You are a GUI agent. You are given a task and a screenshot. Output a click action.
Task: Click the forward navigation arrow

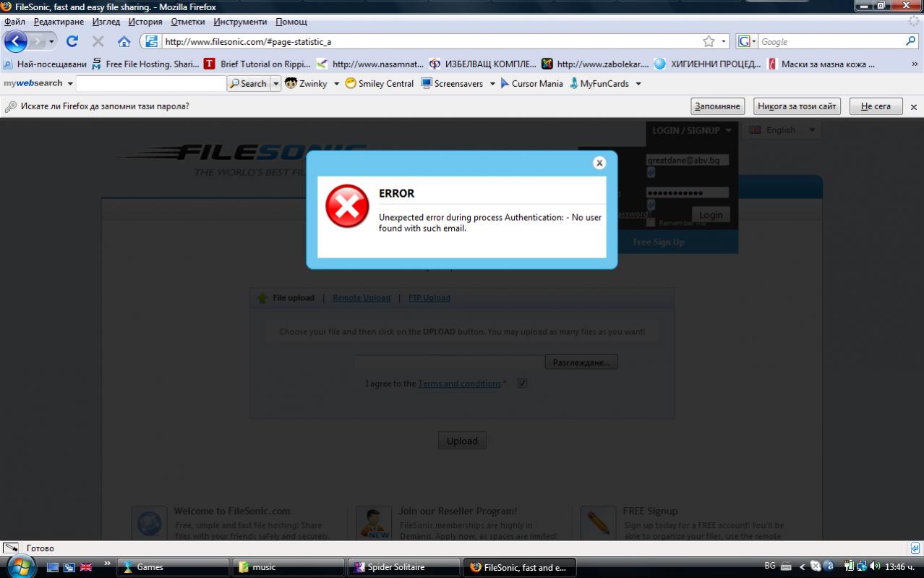coord(37,41)
